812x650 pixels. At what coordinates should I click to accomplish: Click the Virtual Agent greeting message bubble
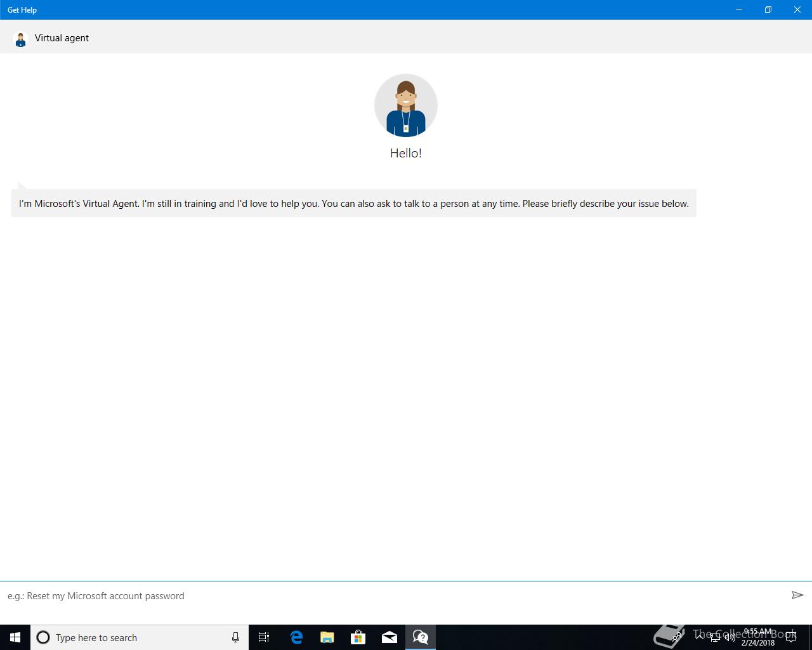[354, 203]
